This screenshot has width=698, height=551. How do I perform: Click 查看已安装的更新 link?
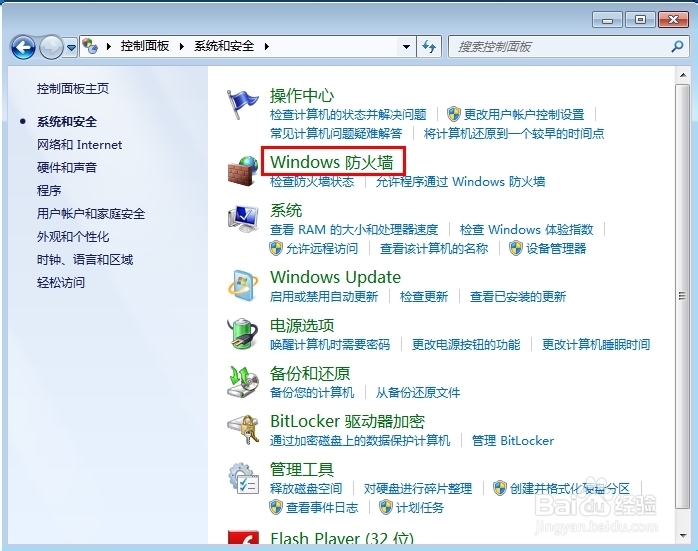click(518, 296)
